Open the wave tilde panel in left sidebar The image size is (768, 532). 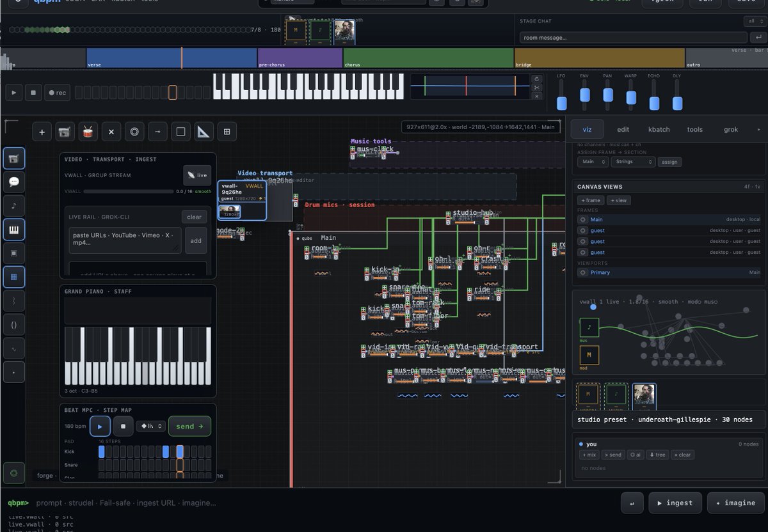[x=14, y=348]
